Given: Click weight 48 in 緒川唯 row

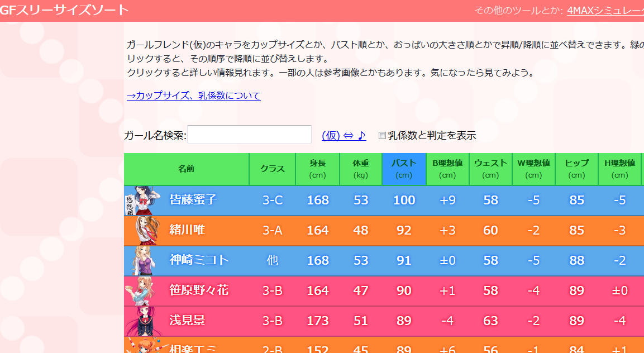Looking at the screenshot, I should coord(361,230).
